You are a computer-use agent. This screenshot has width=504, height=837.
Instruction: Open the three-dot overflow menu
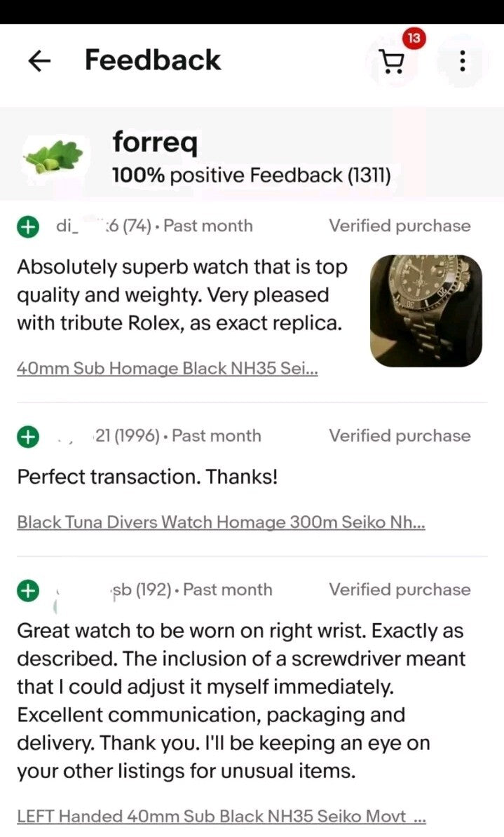pyautogui.click(x=462, y=62)
